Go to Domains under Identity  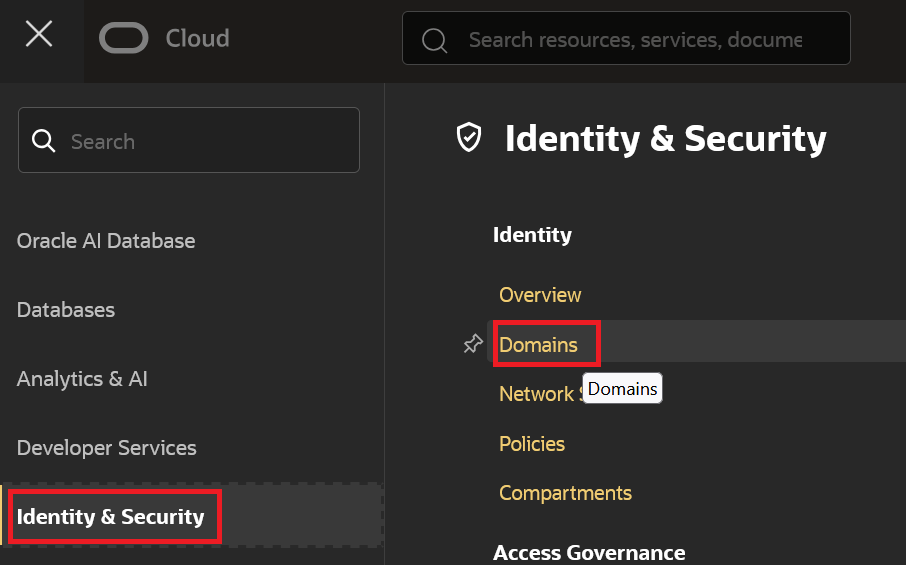(538, 345)
